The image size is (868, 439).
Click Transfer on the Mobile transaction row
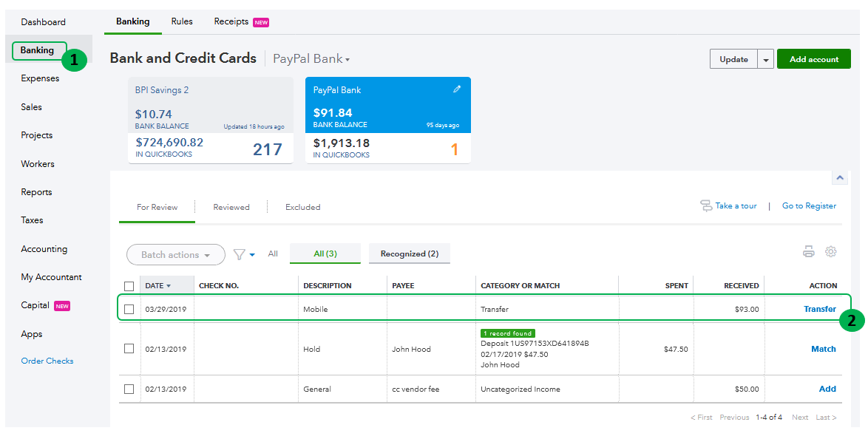pos(819,309)
